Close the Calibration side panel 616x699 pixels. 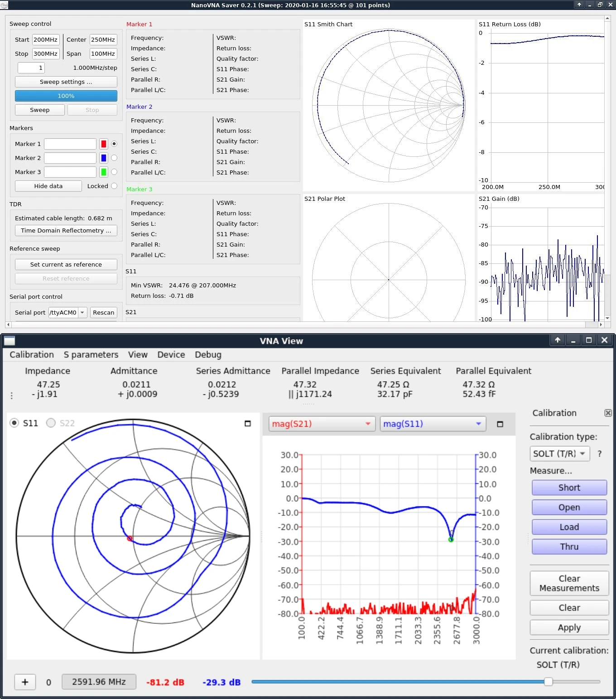608,413
